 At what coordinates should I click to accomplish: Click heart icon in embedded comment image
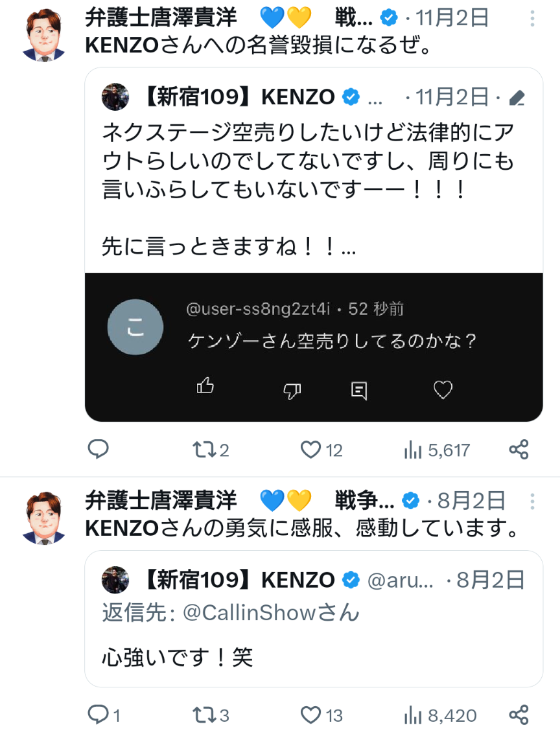tap(443, 390)
